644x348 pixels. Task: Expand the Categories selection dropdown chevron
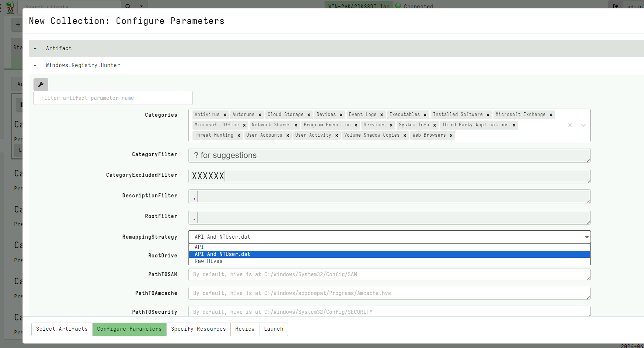pos(583,125)
